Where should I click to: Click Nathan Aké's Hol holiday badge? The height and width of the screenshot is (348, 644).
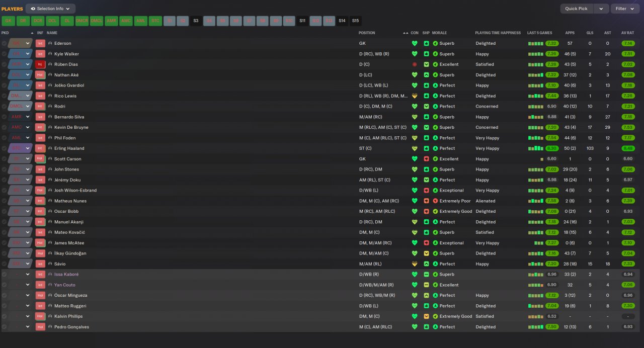pyautogui.click(x=40, y=75)
